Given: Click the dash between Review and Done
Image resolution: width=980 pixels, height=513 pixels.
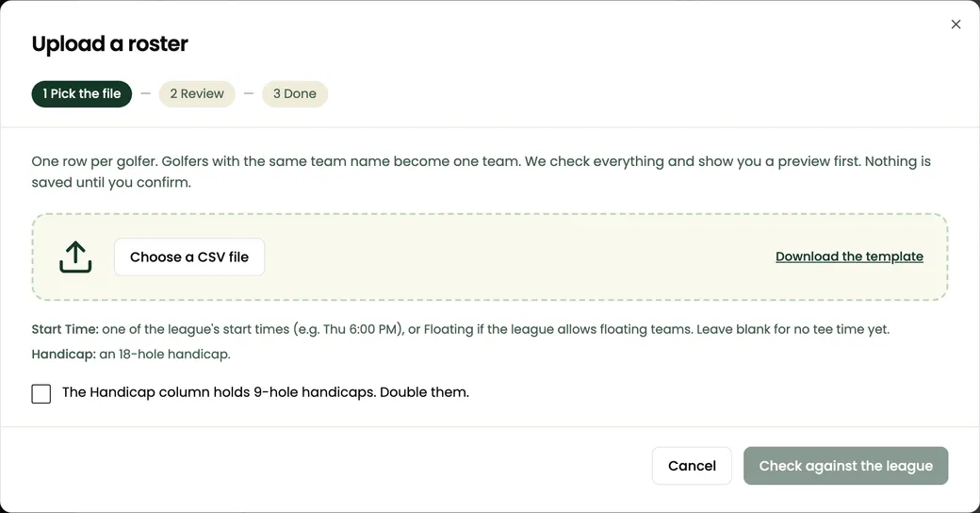Looking at the screenshot, I should (x=249, y=94).
